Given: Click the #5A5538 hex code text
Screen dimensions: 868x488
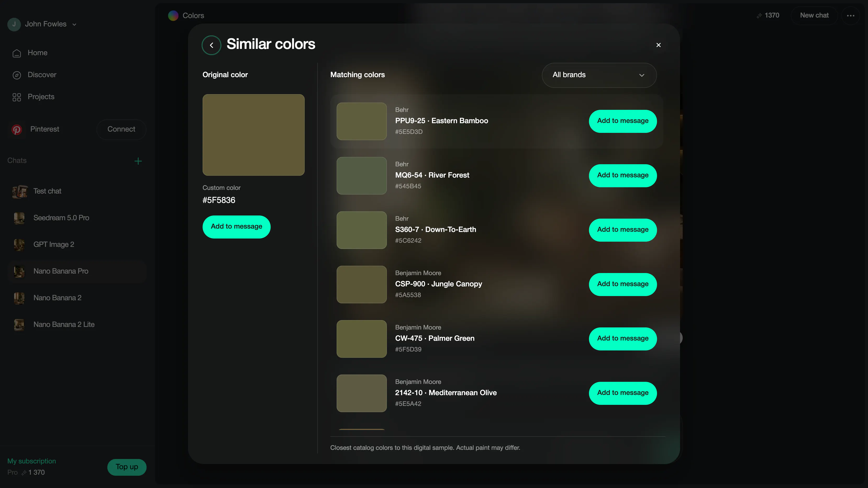Looking at the screenshot, I should point(408,295).
